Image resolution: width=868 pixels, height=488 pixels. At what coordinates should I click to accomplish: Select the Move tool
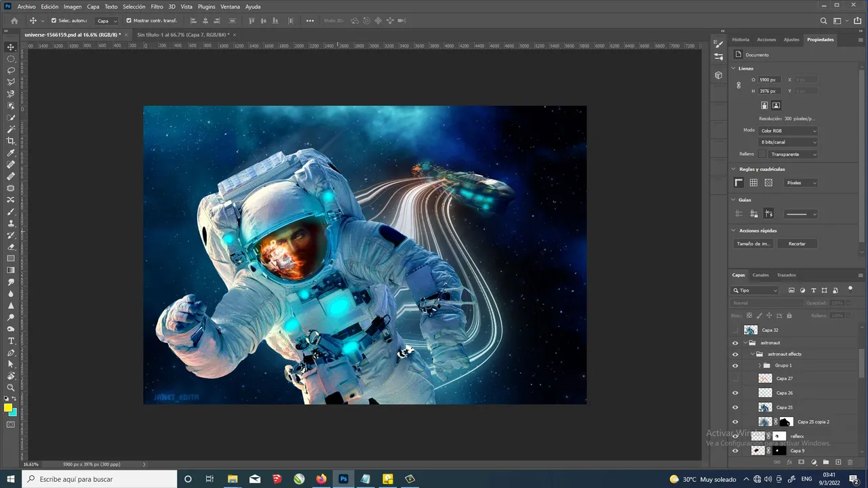tap(11, 47)
